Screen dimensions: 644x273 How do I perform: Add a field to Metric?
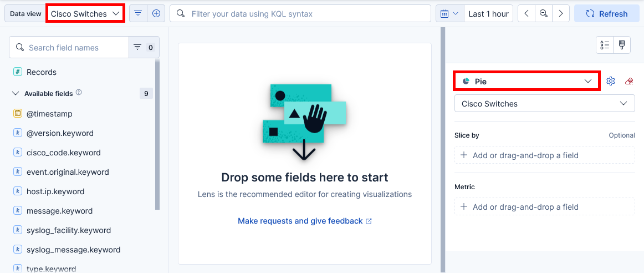click(545, 206)
